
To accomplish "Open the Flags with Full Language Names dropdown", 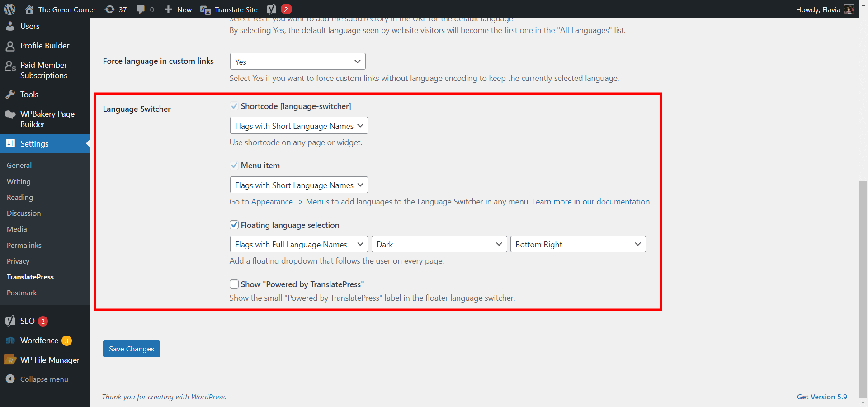I will tap(299, 244).
